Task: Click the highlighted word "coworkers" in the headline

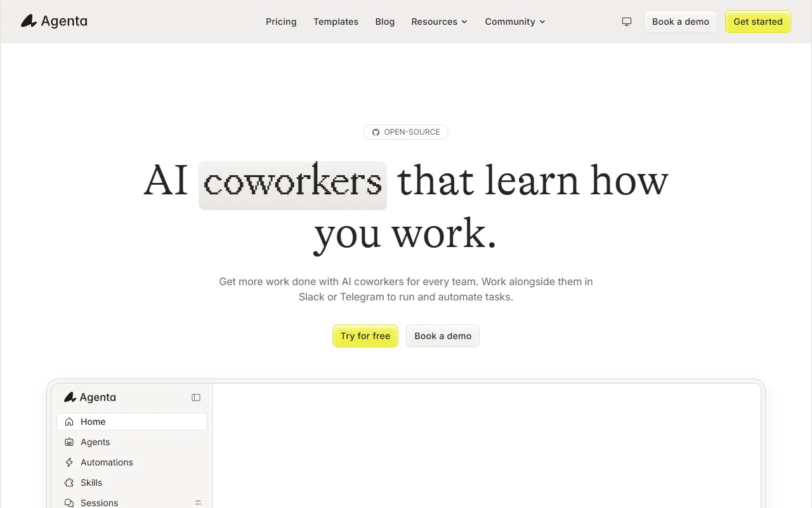Action: coord(292,185)
